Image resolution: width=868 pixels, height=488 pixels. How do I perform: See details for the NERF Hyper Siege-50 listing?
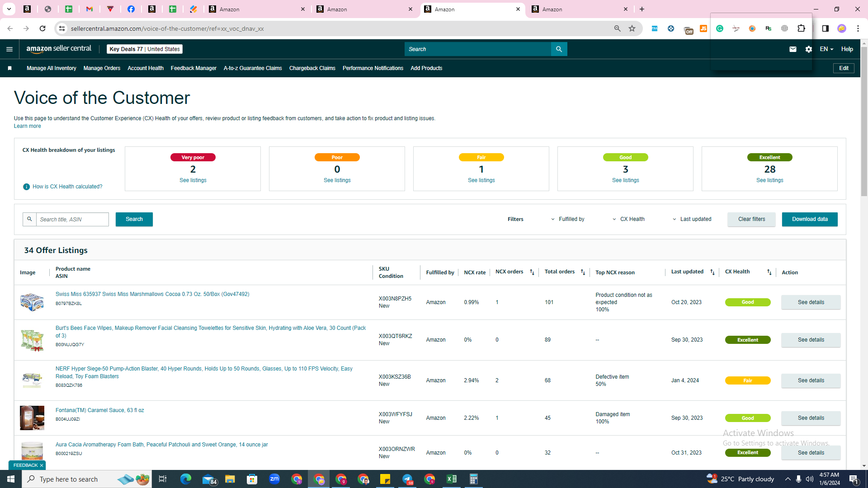click(811, 380)
